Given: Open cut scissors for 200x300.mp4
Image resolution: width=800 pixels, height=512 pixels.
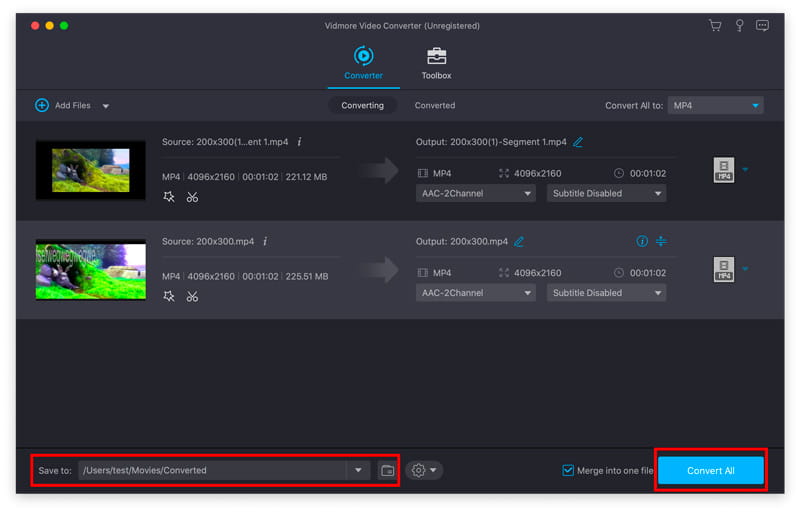Looking at the screenshot, I should [192, 296].
